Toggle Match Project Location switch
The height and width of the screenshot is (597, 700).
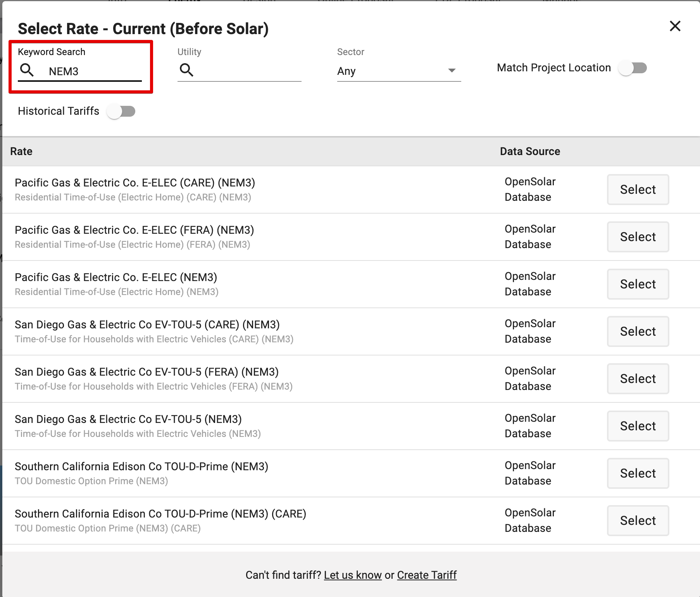click(633, 68)
